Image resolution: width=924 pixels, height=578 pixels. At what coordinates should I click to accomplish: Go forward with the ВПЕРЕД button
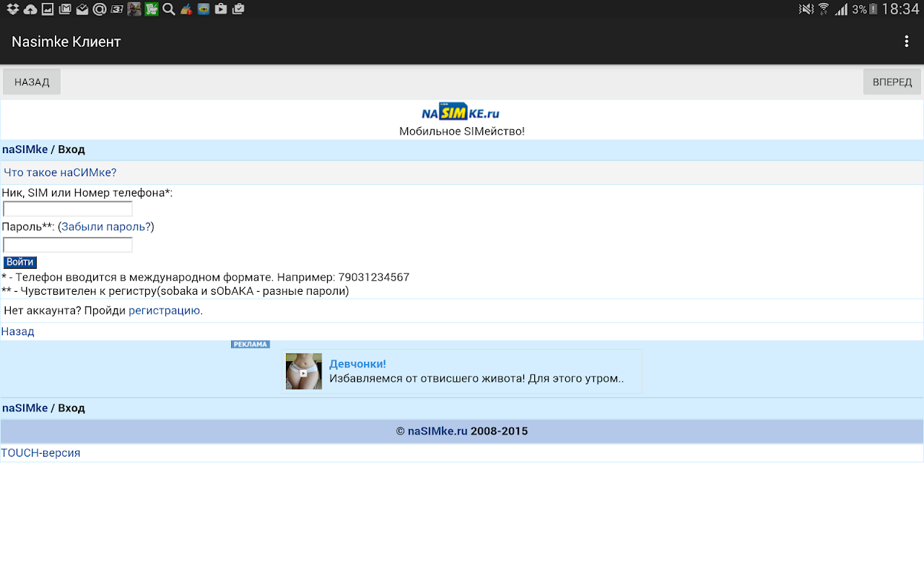pyautogui.click(x=892, y=82)
